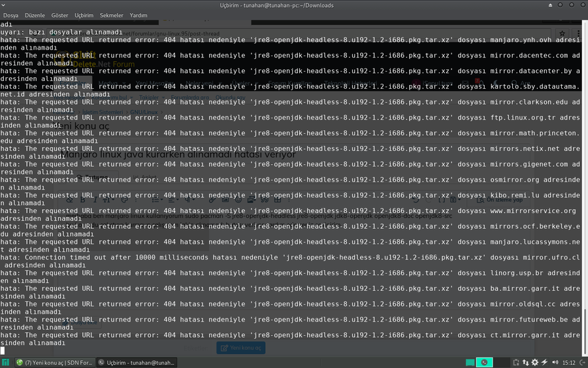588x368 pixels.
Task: Click the terminal vertical scrollbar thumb
Action: (x=584, y=331)
